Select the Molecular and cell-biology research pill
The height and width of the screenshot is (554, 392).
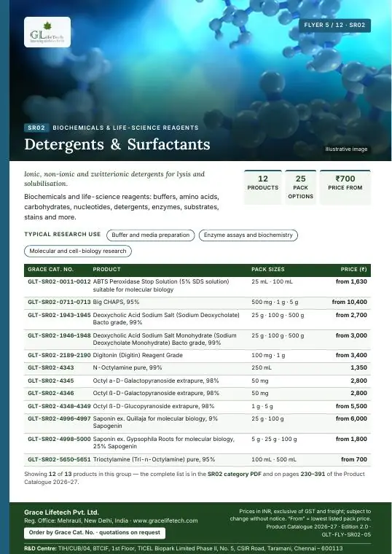(x=78, y=251)
